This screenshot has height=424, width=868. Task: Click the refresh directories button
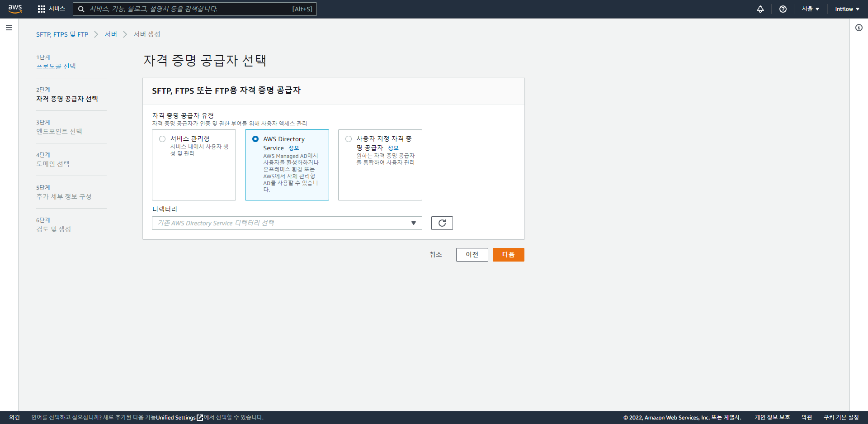[x=442, y=223]
